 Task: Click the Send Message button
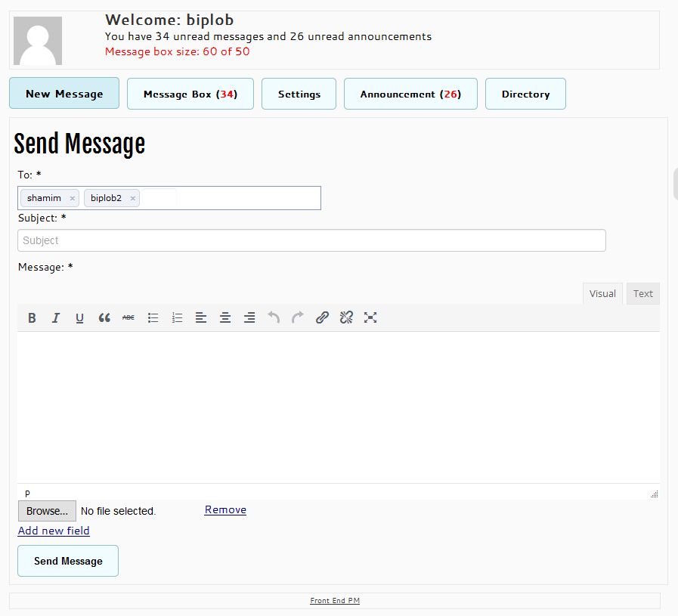coord(68,561)
